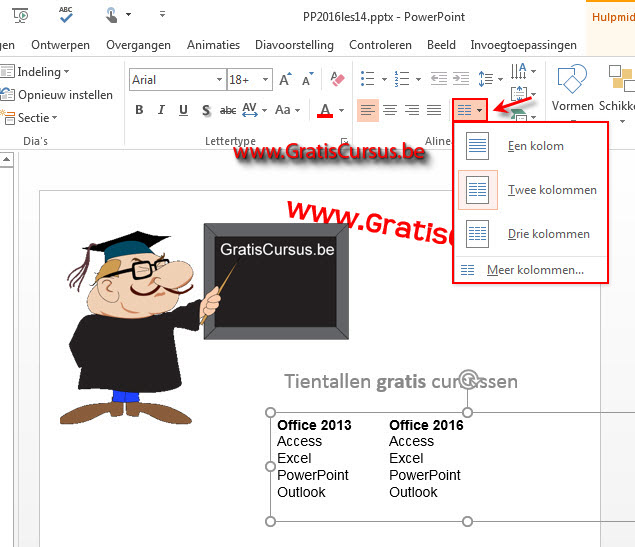Toggle bold formatting
Image resolution: width=635 pixels, height=547 pixels.
[x=139, y=110]
